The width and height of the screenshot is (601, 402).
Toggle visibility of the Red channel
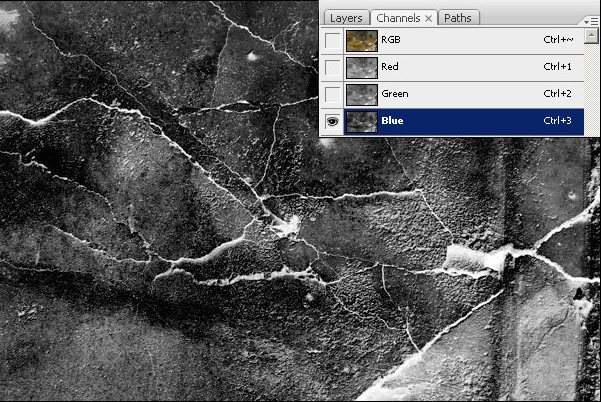pos(332,67)
